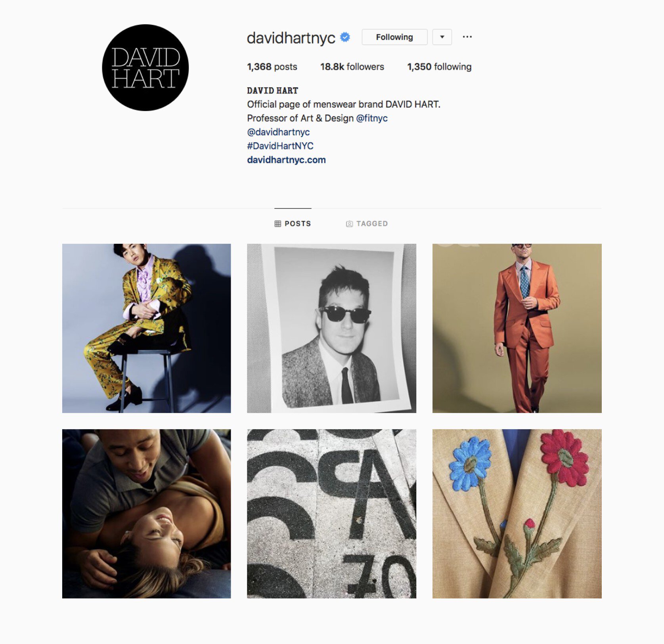
Task: Open the painted pavement lettering post
Action: tap(332, 514)
